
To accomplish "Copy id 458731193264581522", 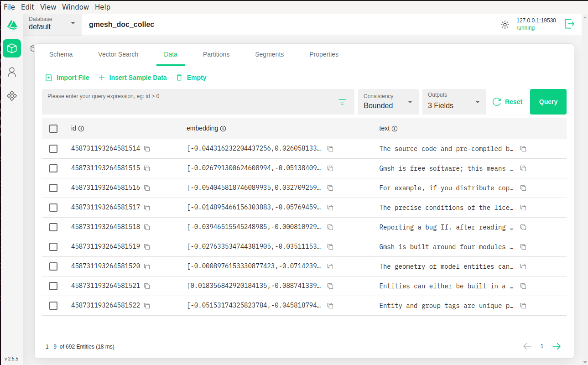I will coord(147,306).
